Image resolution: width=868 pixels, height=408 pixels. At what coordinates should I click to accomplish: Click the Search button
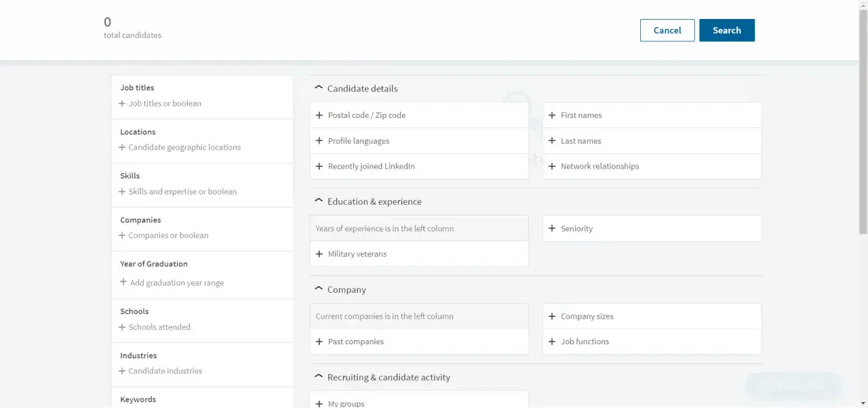click(x=726, y=30)
